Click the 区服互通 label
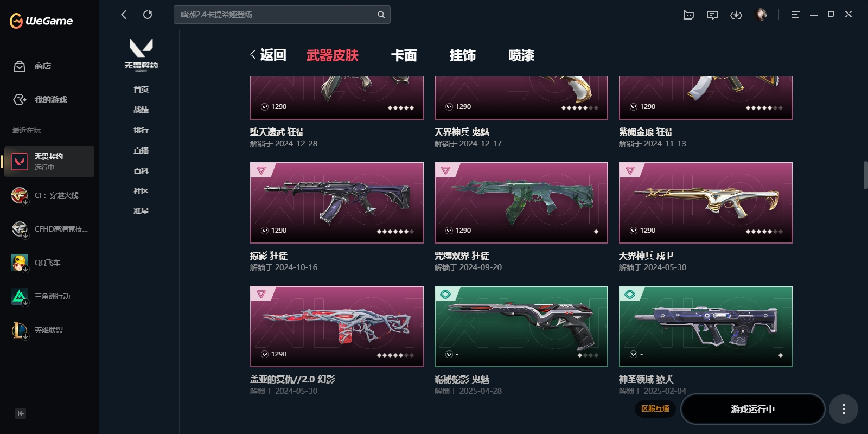Viewport: 868px width, 434px height. (655, 409)
